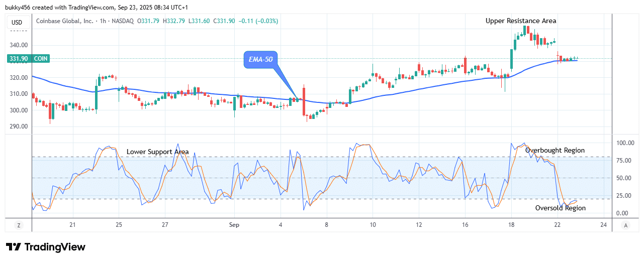Click the 'Overbought Region' text

[x=555, y=150]
